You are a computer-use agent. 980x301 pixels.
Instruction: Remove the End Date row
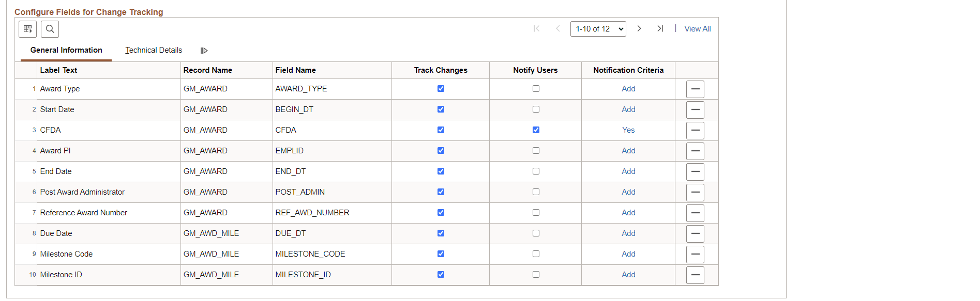coord(695,172)
